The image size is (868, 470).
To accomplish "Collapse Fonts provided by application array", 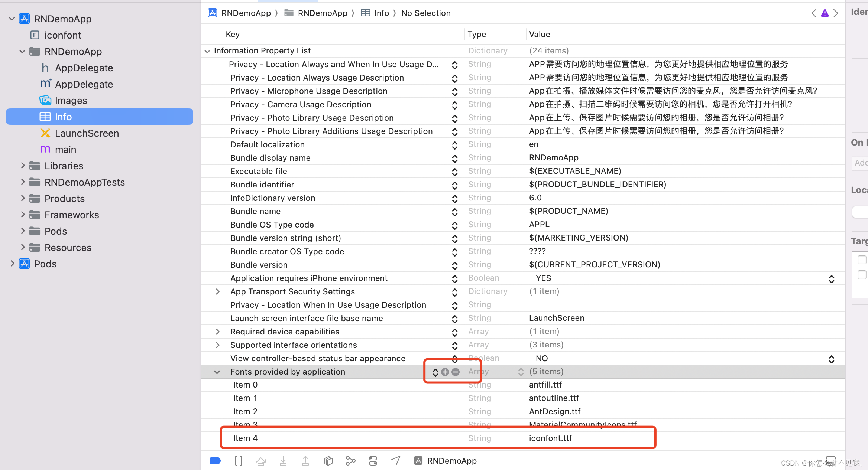I will point(217,372).
